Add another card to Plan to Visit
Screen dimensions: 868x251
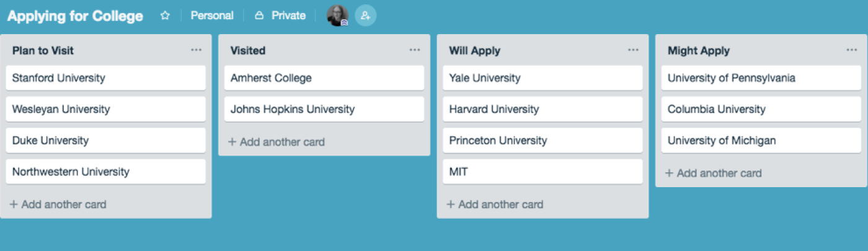(x=58, y=205)
